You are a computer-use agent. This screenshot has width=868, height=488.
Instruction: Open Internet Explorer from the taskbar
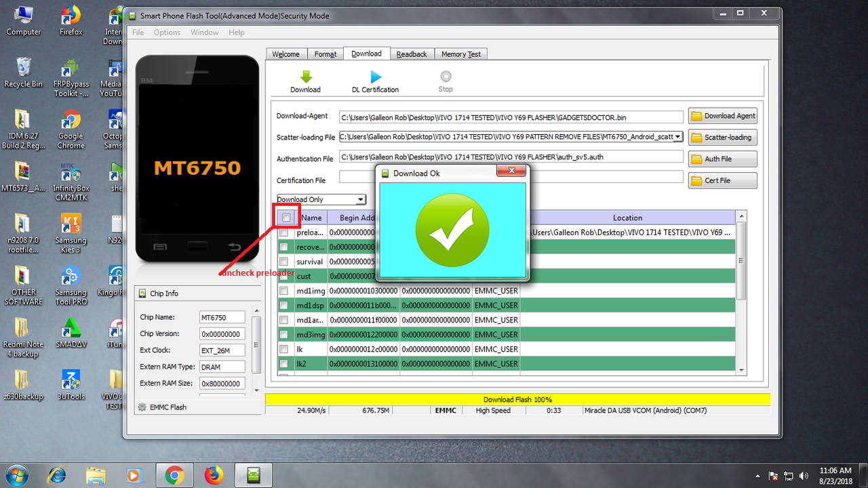pyautogui.click(x=57, y=475)
